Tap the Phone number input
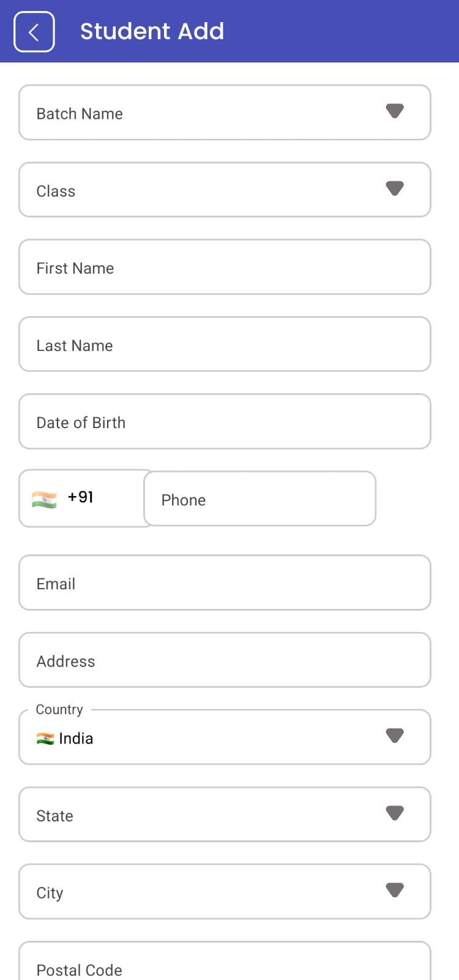 (259, 499)
